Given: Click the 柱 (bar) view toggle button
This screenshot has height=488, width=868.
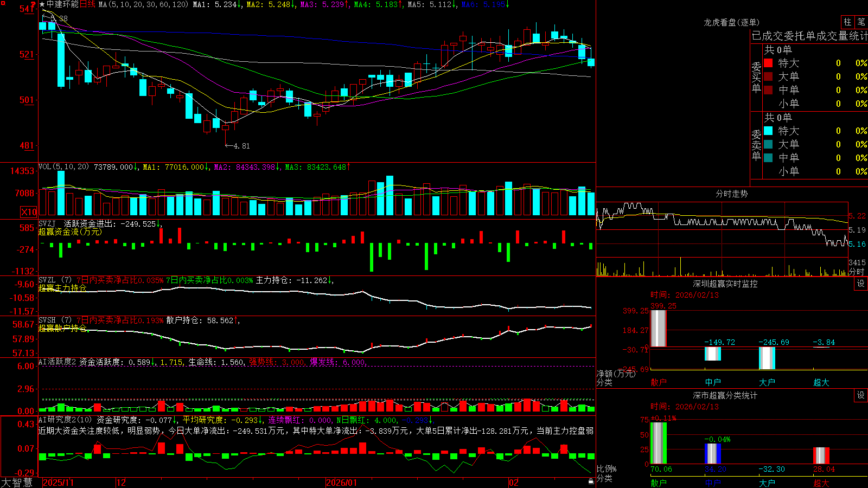Looking at the screenshot, I should 847,22.
